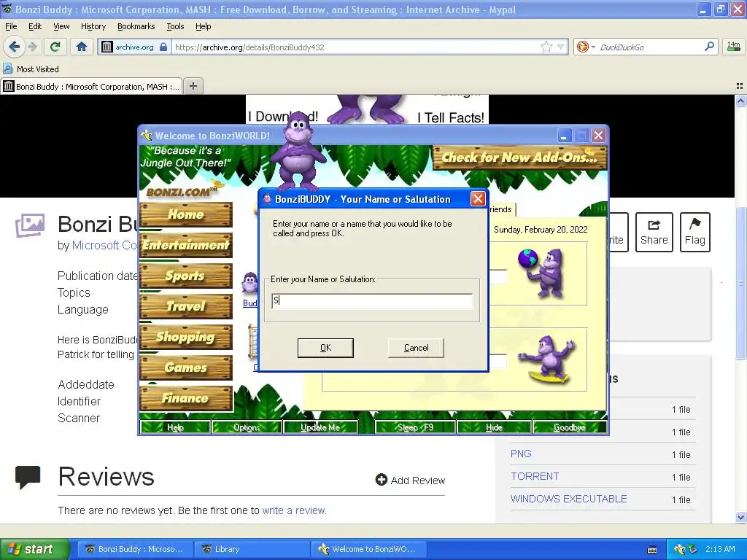Image resolution: width=747 pixels, height=560 pixels.
Task: Click the Goodbye button
Action: coord(569,427)
